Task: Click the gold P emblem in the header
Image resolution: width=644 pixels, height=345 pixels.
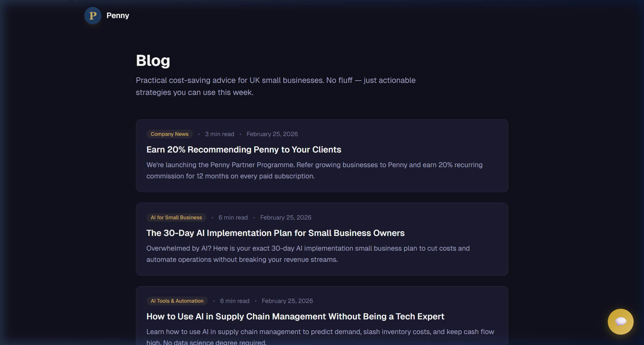Action: point(93,16)
